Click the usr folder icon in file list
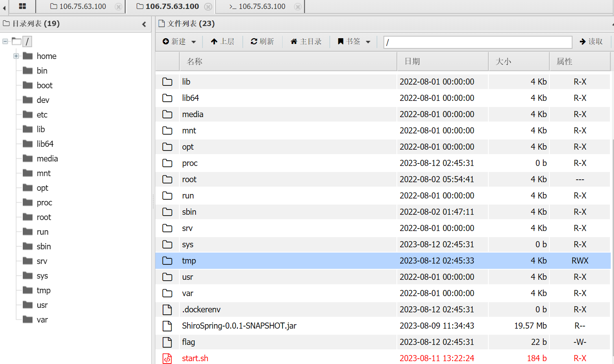 pos(167,277)
